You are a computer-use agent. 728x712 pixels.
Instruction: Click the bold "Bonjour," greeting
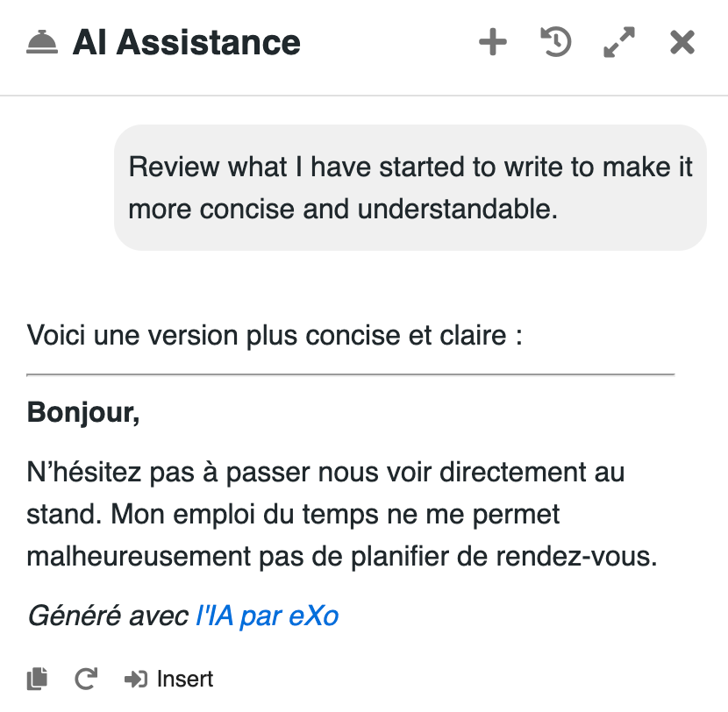point(83,411)
